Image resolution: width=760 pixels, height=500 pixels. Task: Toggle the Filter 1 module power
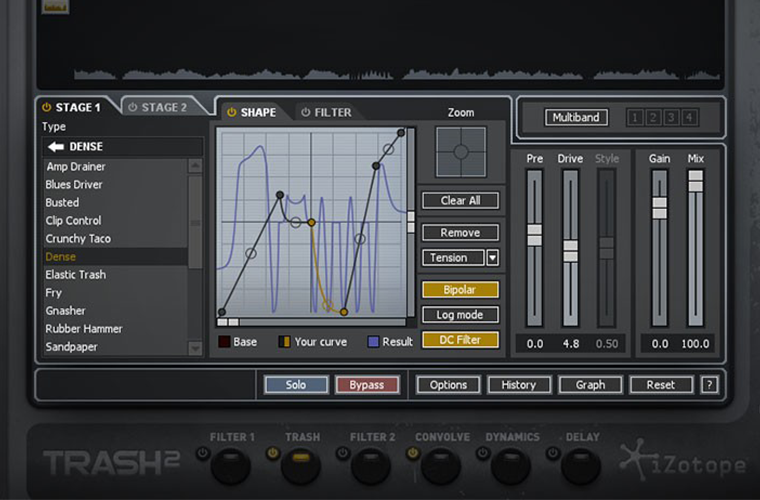click(203, 453)
